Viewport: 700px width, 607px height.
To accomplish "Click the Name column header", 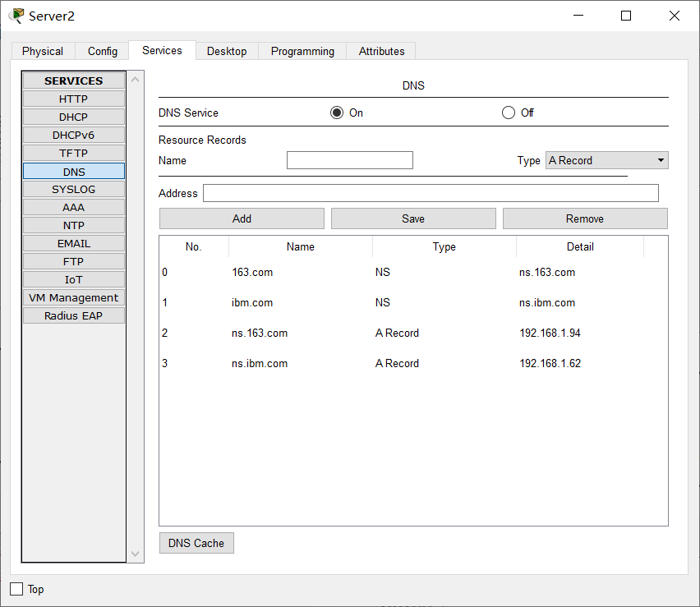I will pyautogui.click(x=301, y=246).
